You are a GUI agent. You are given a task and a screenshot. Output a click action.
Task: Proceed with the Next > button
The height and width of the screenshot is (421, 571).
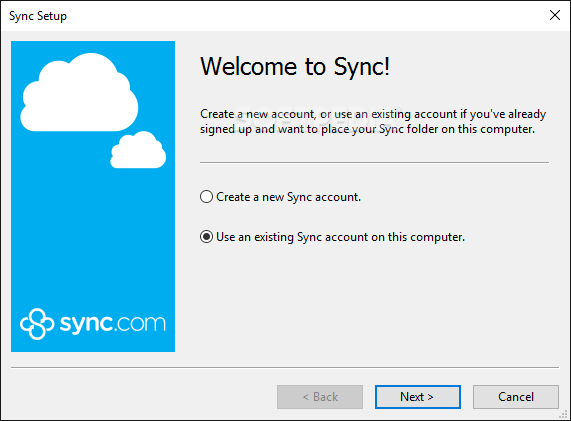coord(418,397)
